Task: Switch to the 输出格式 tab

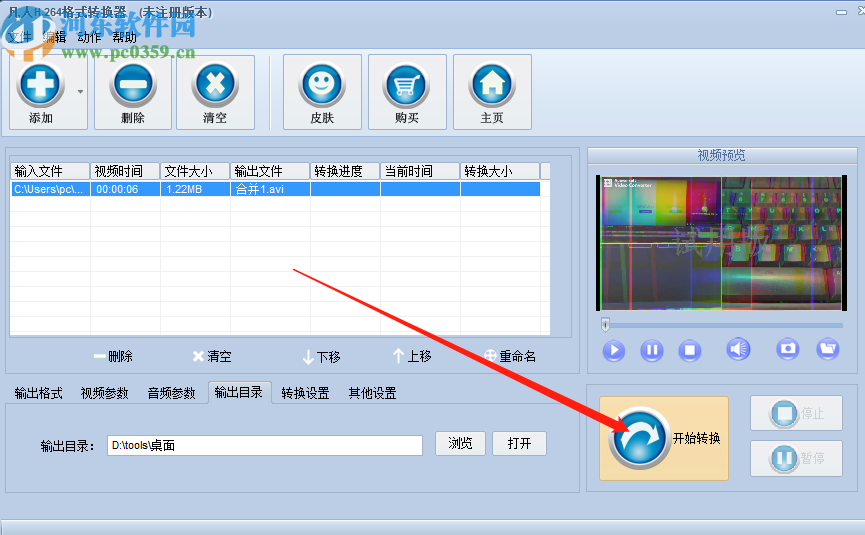Action: click(39, 393)
